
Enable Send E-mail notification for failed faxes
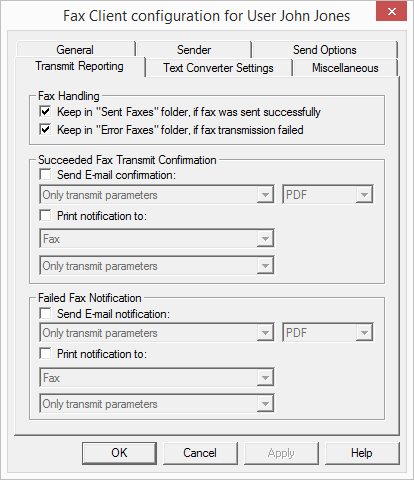click(45, 313)
